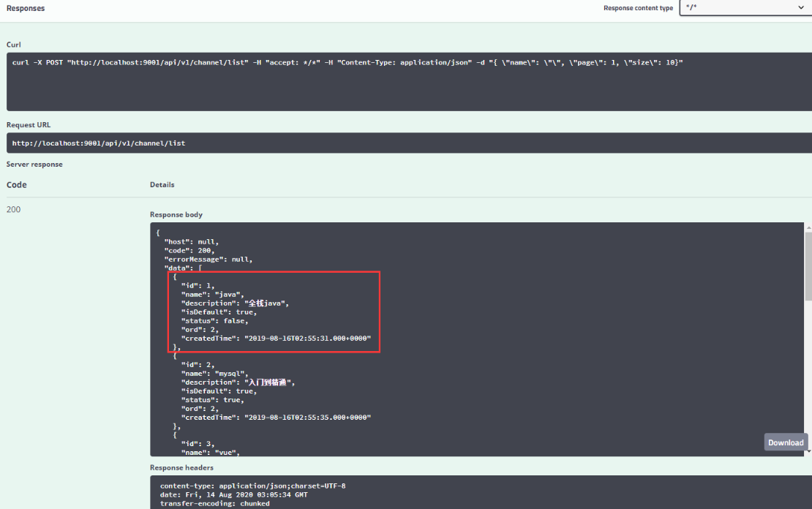This screenshot has height=509, width=812.
Task: Click the date header Fri, 14 Aug 2020
Action: tap(234, 495)
